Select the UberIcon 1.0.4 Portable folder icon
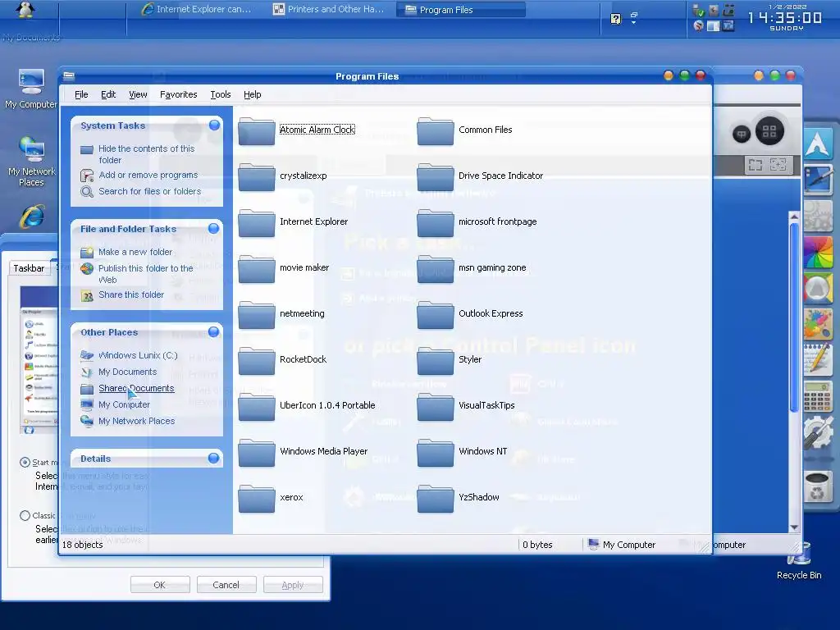 pos(257,408)
